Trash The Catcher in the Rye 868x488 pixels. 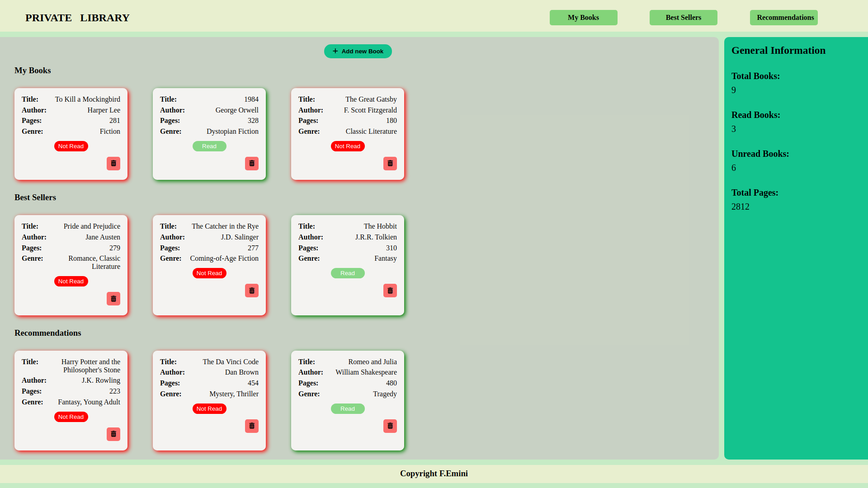tap(252, 291)
